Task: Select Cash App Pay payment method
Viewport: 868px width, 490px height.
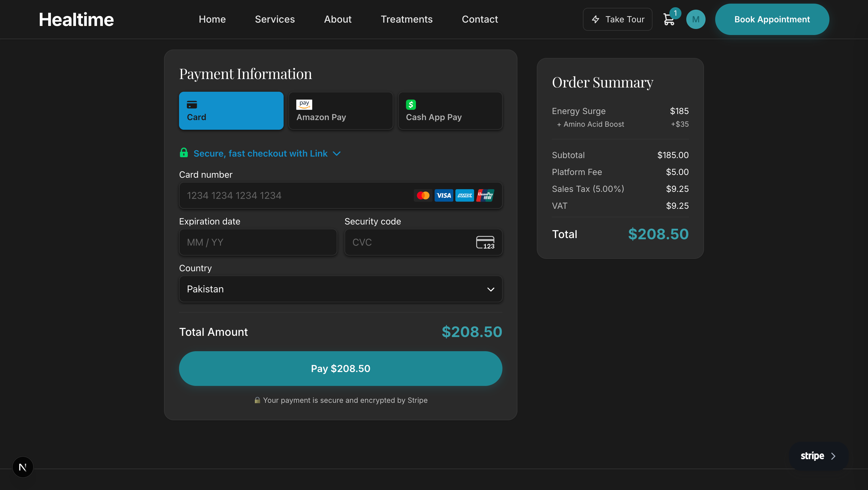Action: [x=450, y=111]
